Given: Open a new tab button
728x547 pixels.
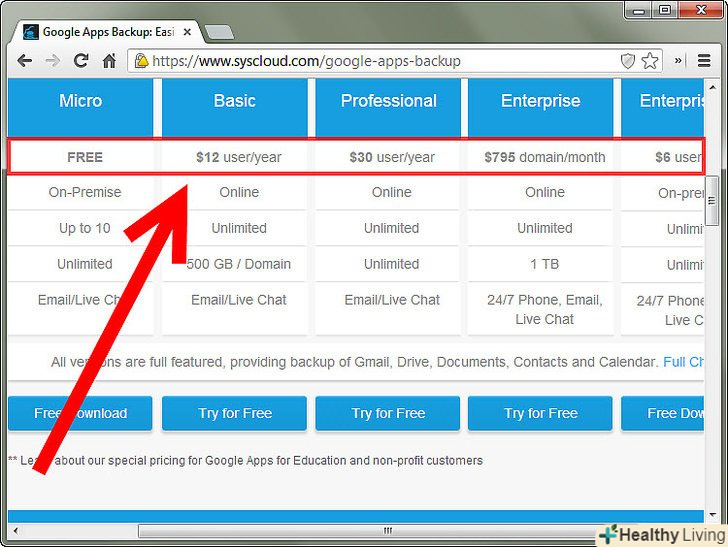Looking at the screenshot, I should (219, 32).
